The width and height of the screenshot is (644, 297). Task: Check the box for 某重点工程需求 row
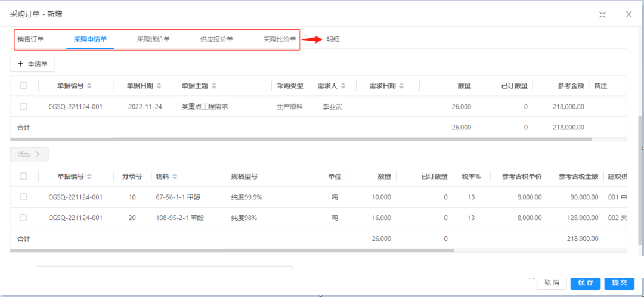[x=23, y=107]
